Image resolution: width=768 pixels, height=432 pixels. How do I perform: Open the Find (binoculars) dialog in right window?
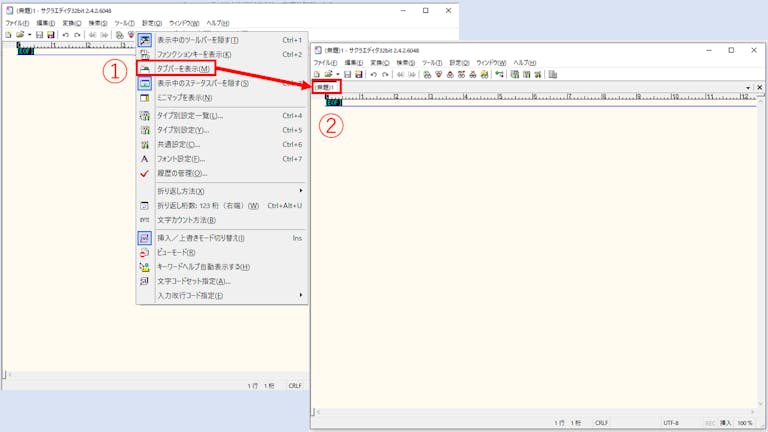(427, 74)
